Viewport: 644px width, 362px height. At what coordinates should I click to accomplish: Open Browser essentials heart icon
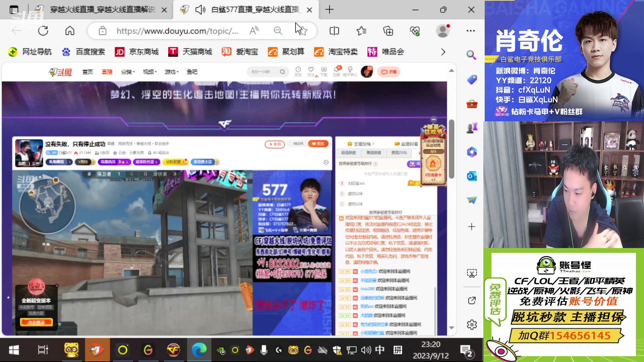(415, 31)
